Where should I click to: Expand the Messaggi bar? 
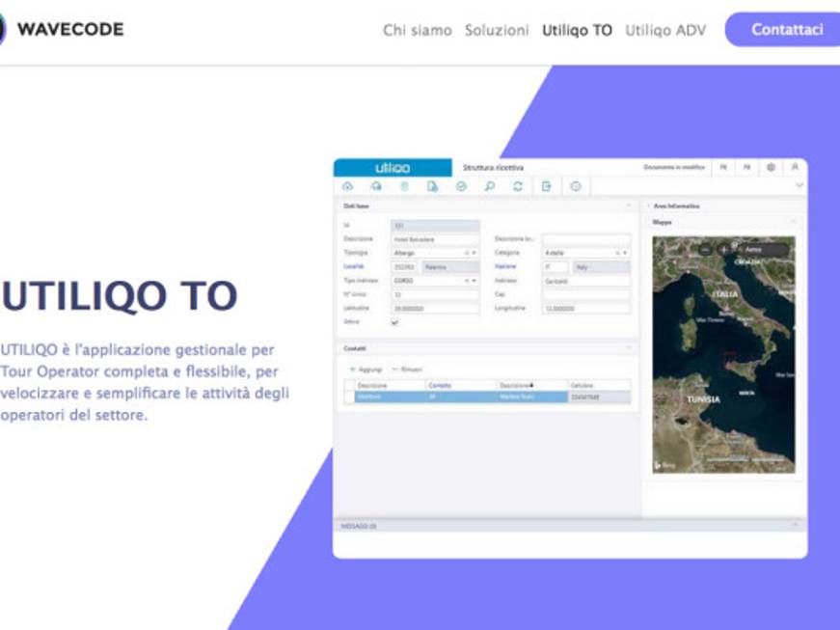pos(795,526)
